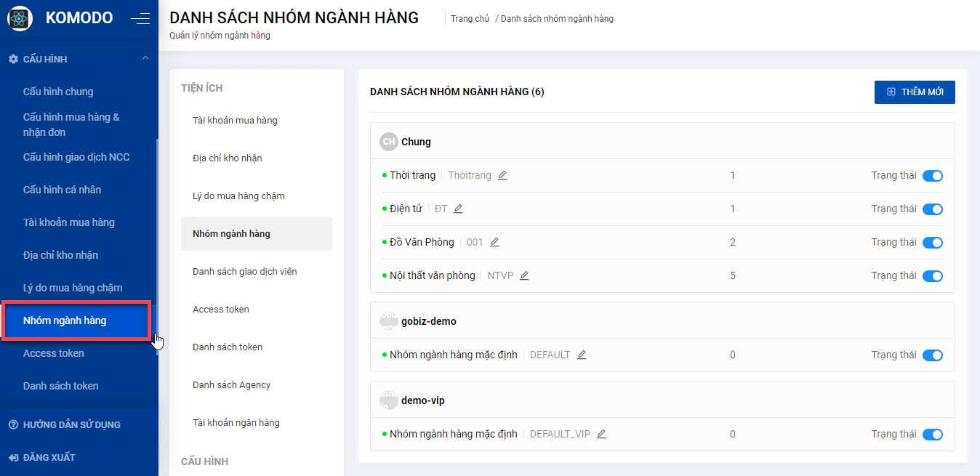Toggle the gobiz-demo default category status
980x476 pixels.
tap(932, 355)
